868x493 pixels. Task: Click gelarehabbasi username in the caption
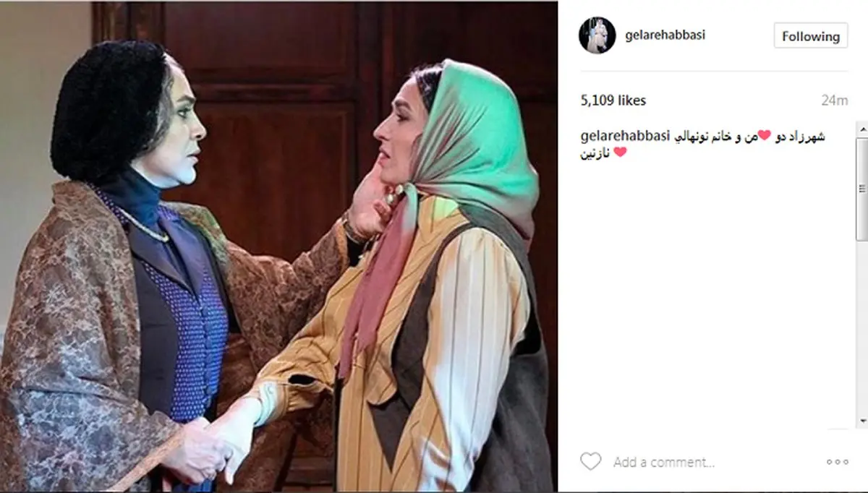coord(626,137)
